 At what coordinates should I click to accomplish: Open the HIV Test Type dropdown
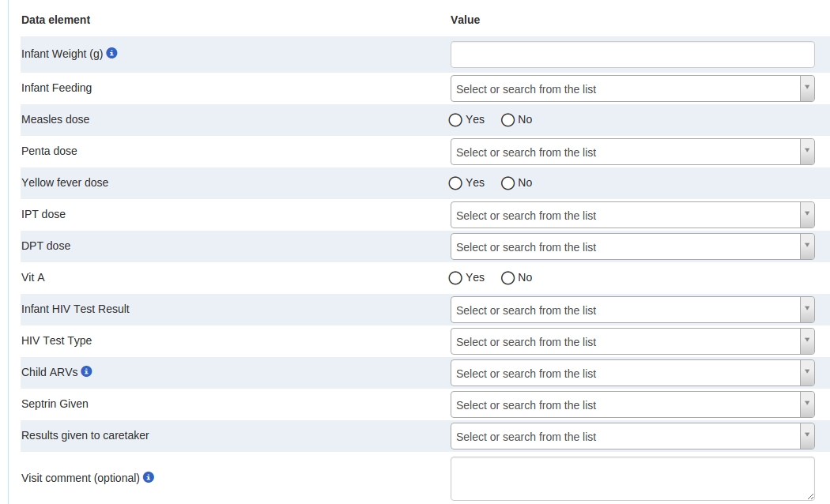[x=632, y=341]
